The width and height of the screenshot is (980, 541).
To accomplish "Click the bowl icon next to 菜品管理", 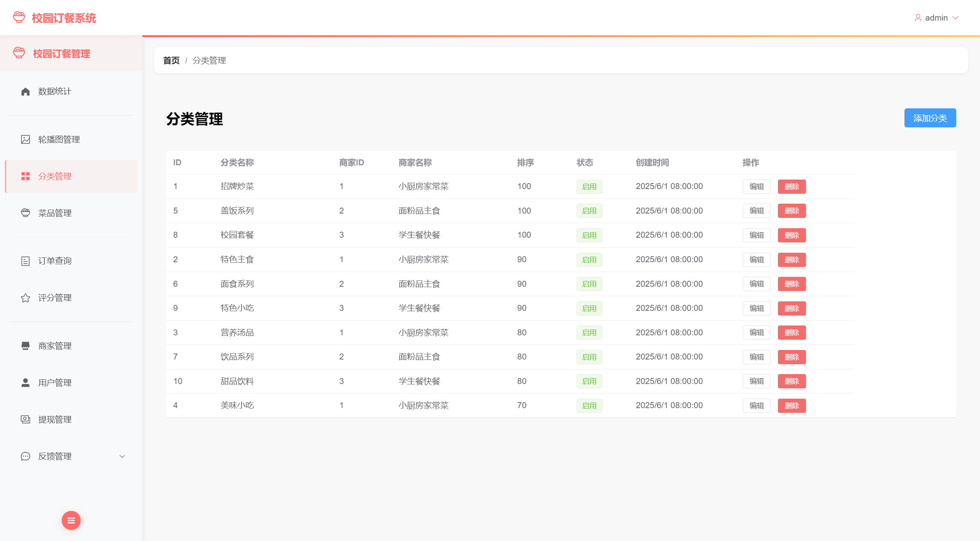I will pyautogui.click(x=25, y=213).
